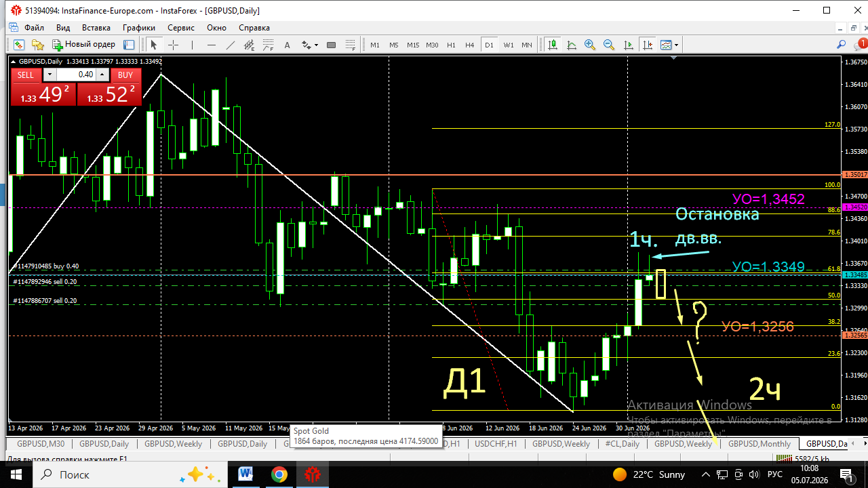Switch timeframe to H1

[451, 45]
